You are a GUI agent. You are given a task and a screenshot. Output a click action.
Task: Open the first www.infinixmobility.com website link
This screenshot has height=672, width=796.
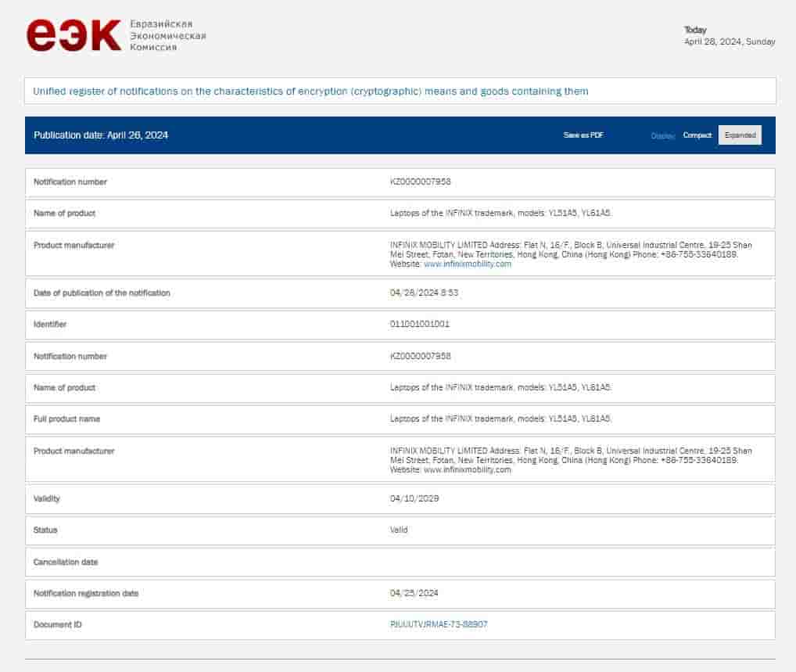tap(467, 264)
